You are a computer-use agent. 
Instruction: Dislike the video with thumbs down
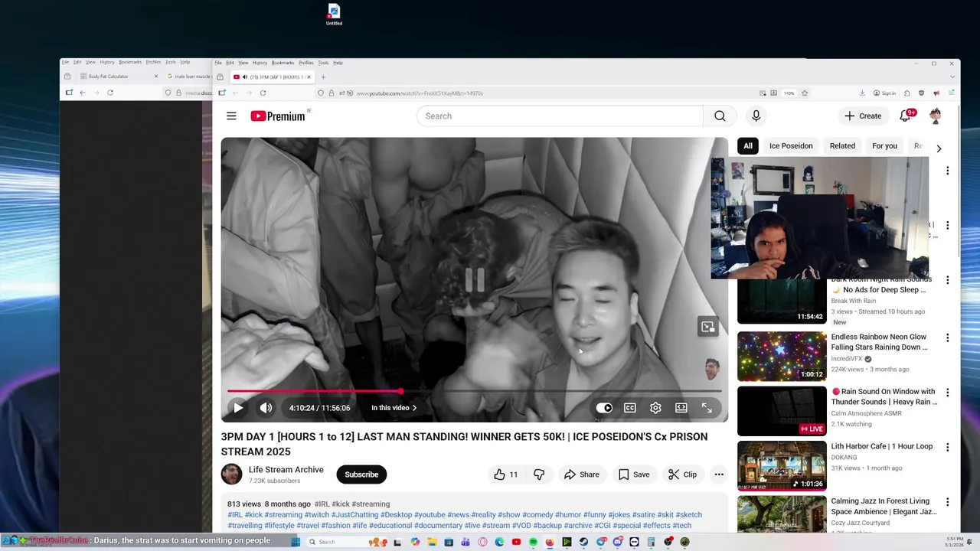click(x=539, y=474)
